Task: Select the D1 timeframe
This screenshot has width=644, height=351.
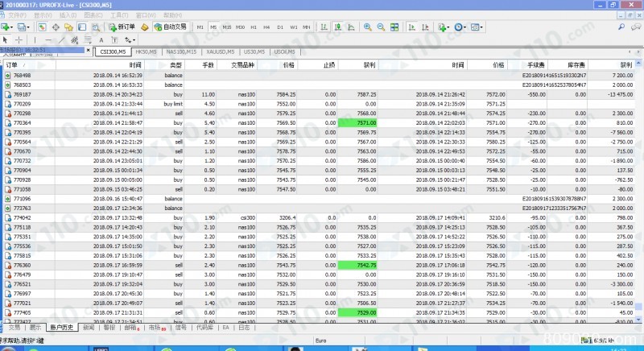Action: (x=280, y=27)
